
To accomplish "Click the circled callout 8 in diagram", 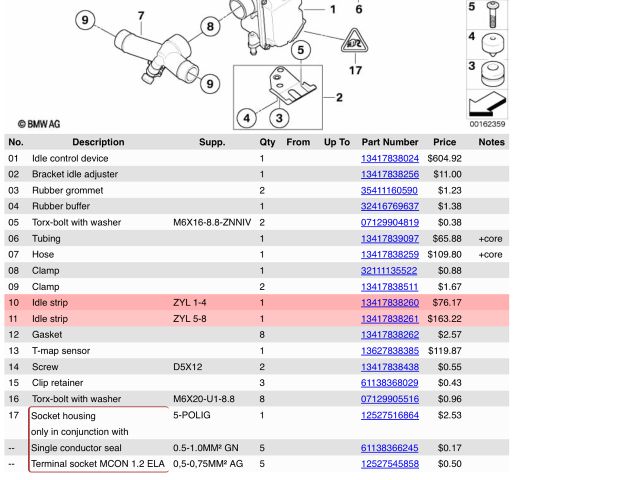I will [x=209, y=27].
